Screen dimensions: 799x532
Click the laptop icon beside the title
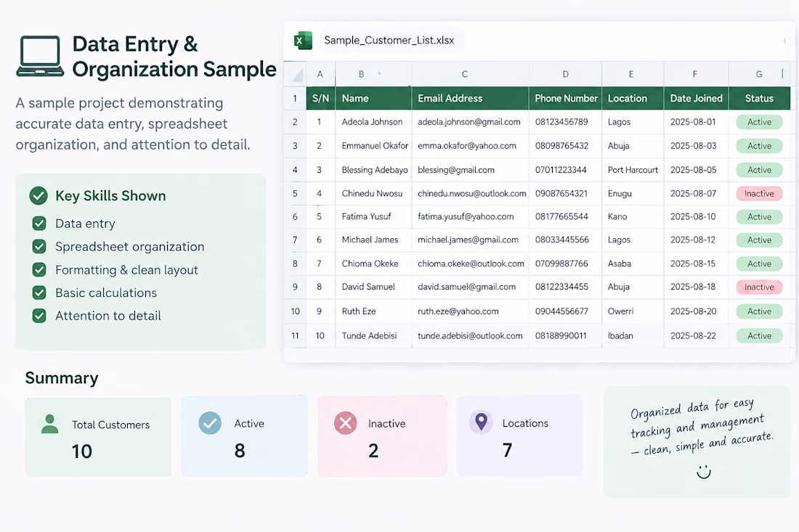click(x=40, y=56)
